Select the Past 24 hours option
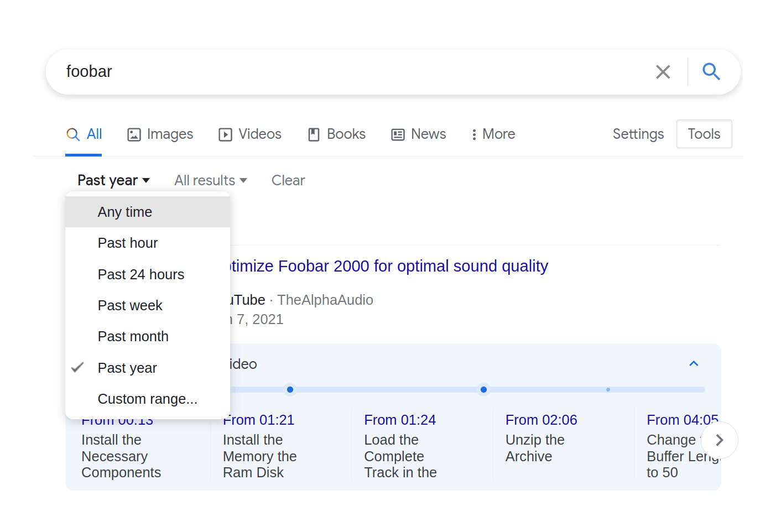This screenshot has height=532, width=776. [x=141, y=274]
